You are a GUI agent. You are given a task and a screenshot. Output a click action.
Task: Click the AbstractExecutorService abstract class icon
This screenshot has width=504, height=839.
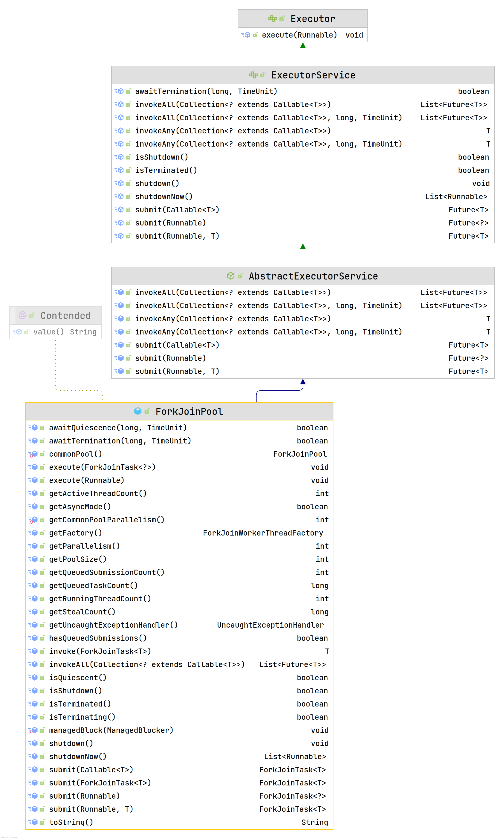click(231, 276)
